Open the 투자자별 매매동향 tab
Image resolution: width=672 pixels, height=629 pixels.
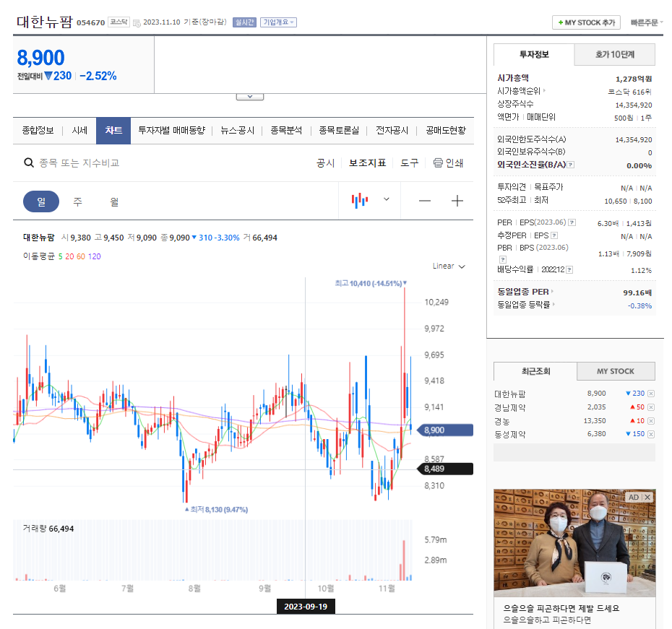tap(171, 131)
